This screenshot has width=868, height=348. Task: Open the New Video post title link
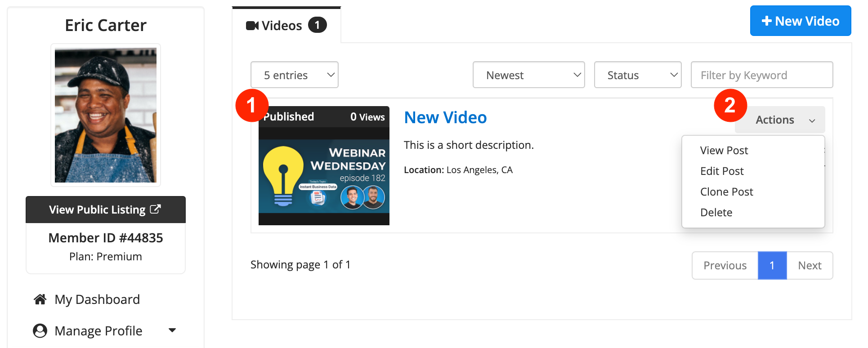(445, 117)
